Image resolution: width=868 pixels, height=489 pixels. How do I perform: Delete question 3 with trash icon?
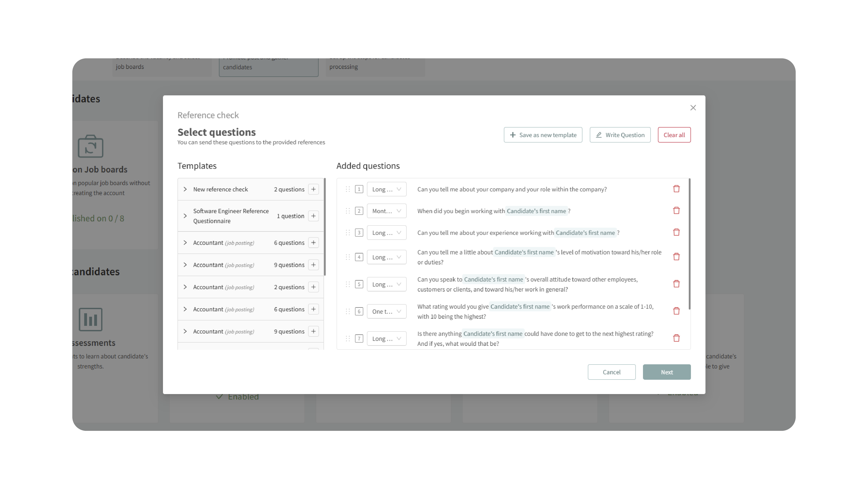pyautogui.click(x=676, y=232)
